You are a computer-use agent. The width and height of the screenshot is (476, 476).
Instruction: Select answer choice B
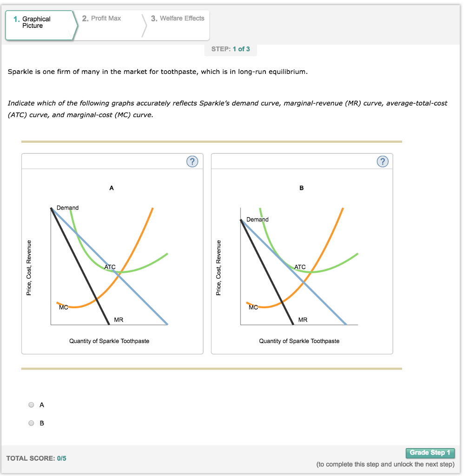(x=31, y=423)
